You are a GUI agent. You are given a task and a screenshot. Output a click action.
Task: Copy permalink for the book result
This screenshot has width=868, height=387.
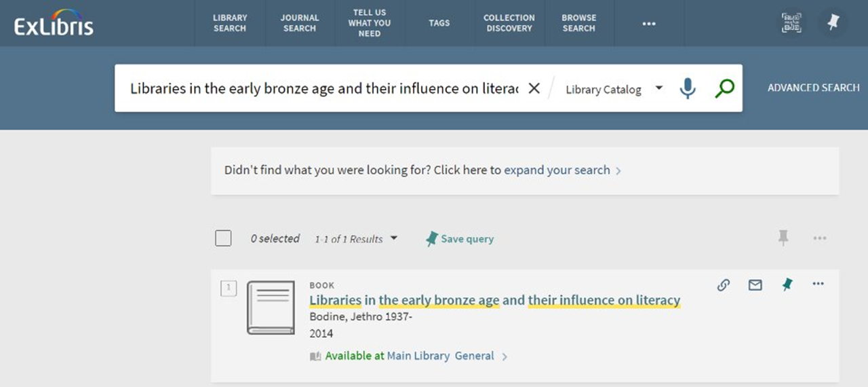click(724, 285)
